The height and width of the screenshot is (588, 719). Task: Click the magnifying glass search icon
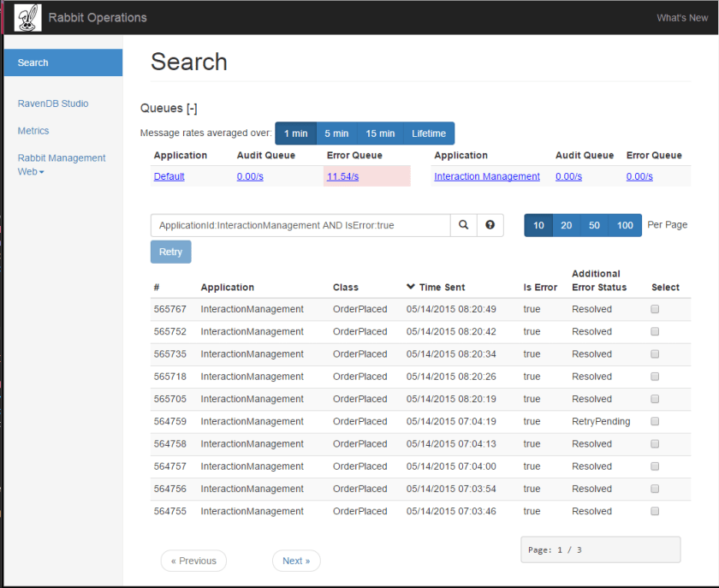pyautogui.click(x=463, y=225)
